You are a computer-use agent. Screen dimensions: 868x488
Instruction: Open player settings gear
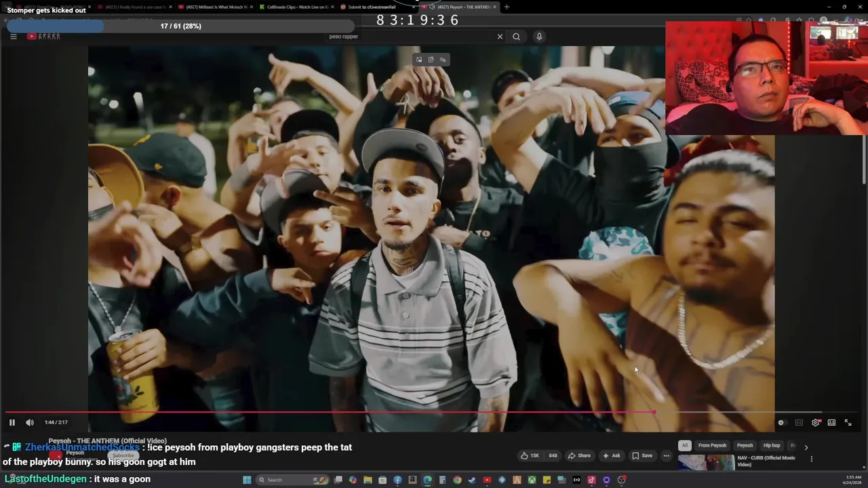pyautogui.click(x=815, y=422)
